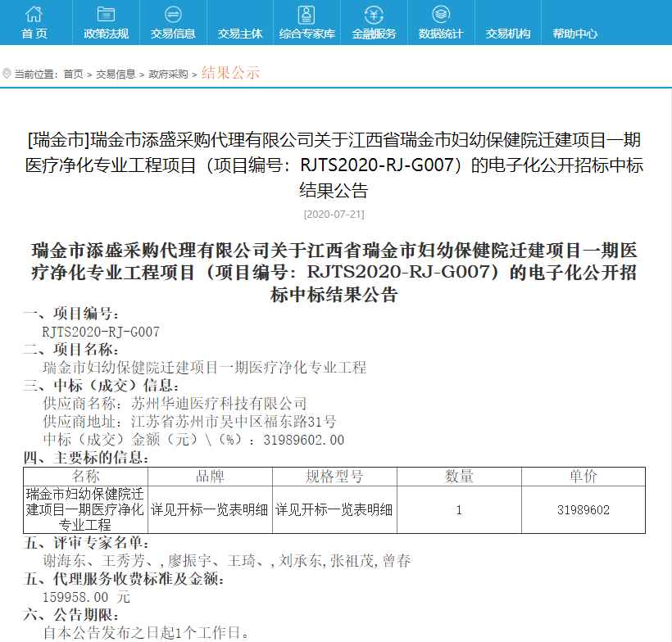Click project number RJTS2020-RJ-G007 under 项目编号
The image size is (672, 642).
point(101,332)
